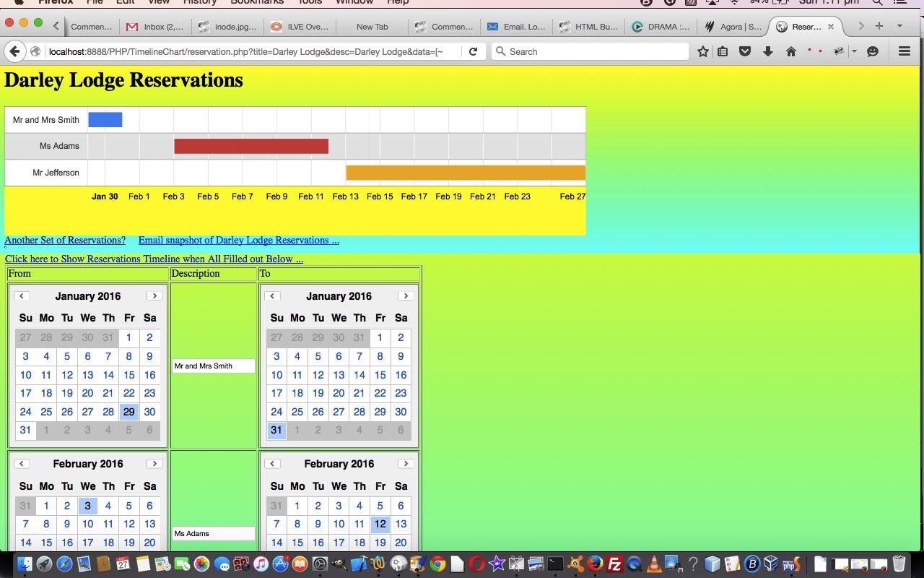The image size is (924, 578).
Task: Go to the Firefox Home icon
Action: 791,51
